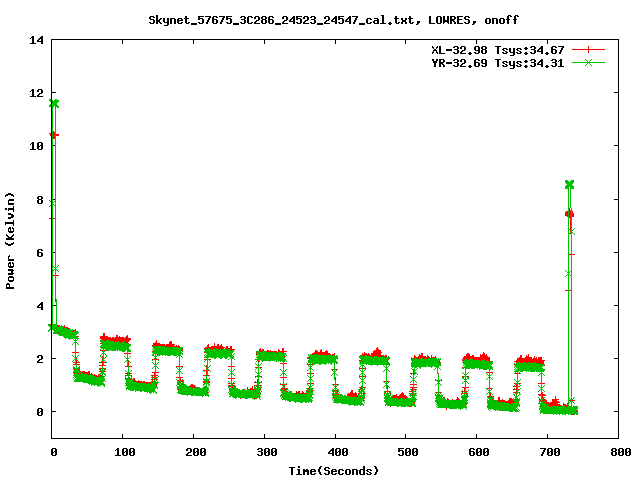
Task: Click the y-axis tick label 4
Action: point(40,306)
